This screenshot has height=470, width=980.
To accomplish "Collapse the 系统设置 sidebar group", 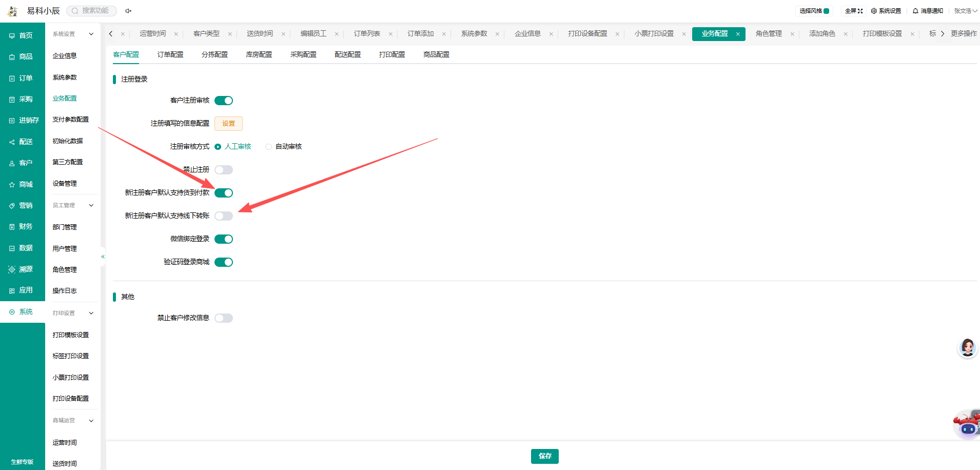I will click(x=91, y=34).
